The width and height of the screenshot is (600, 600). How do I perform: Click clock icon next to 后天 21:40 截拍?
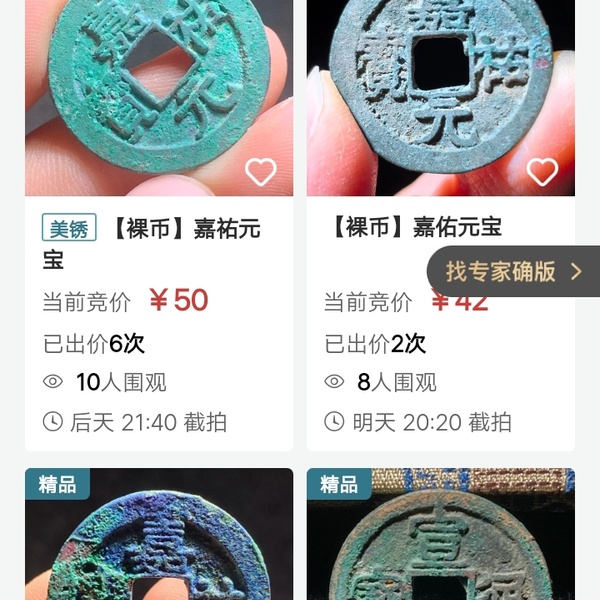[x=53, y=422]
